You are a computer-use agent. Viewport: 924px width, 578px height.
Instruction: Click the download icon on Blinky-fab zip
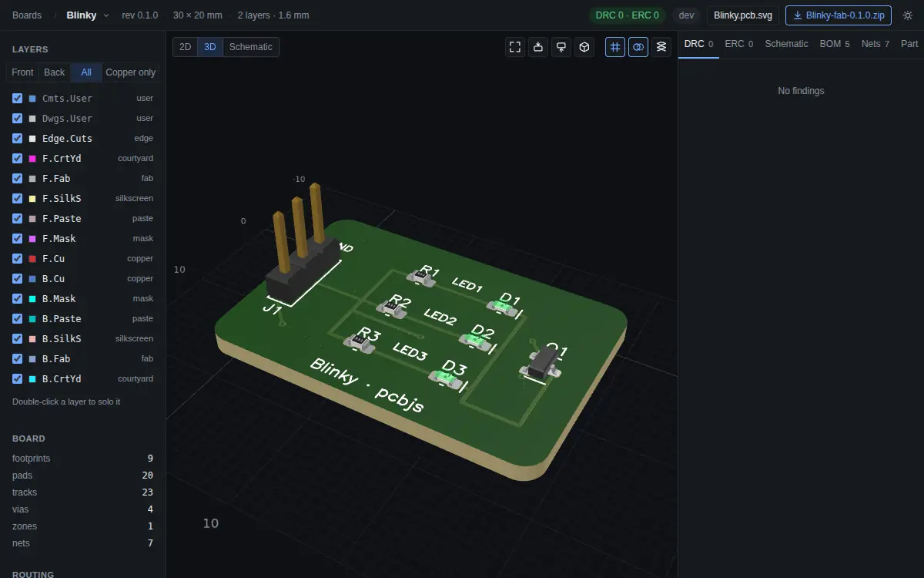tap(798, 15)
